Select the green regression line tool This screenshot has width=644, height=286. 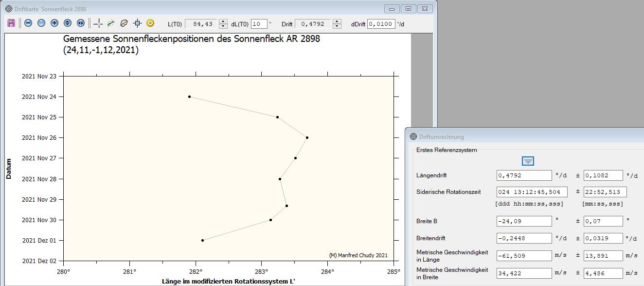click(111, 23)
